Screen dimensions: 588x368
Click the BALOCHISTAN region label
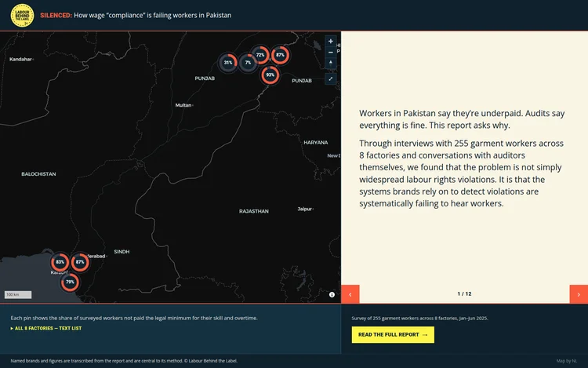click(x=38, y=174)
